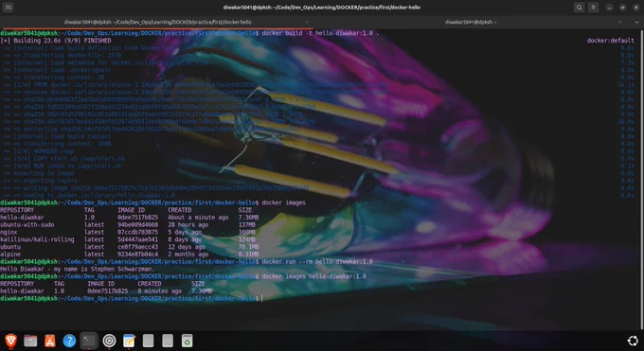
Task: Open the App Center dock icon
Action: pos(49,341)
